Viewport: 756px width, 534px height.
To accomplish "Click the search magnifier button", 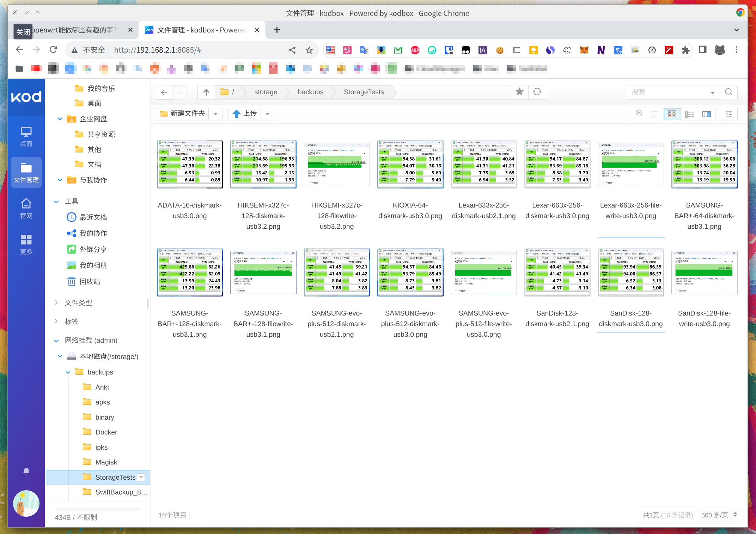I will (728, 92).
